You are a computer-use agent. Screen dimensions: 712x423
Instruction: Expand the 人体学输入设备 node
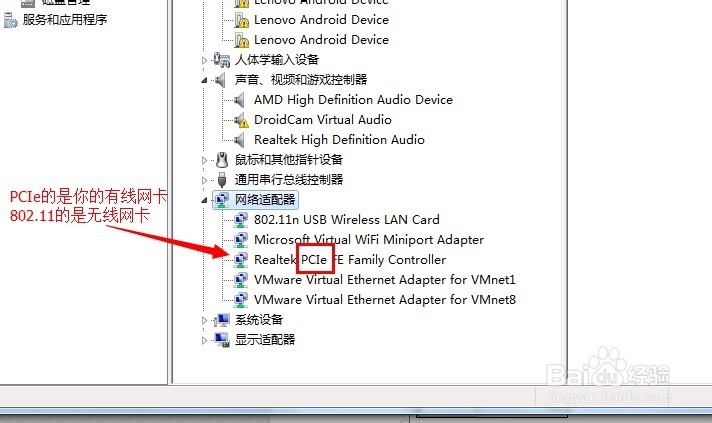click(x=204, y=60)
